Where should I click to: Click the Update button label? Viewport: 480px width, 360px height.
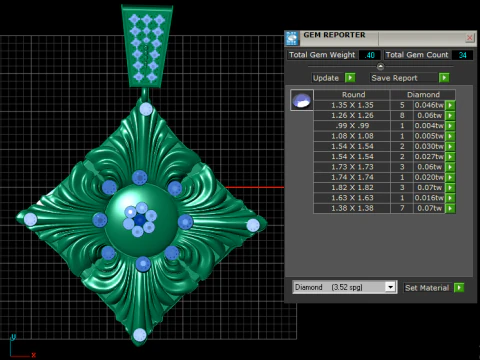[x=326, y=78]
